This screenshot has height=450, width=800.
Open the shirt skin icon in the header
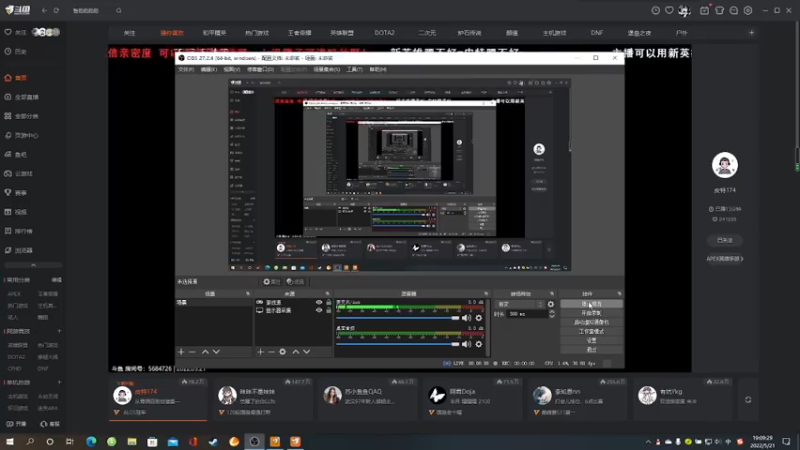point(719,10)
